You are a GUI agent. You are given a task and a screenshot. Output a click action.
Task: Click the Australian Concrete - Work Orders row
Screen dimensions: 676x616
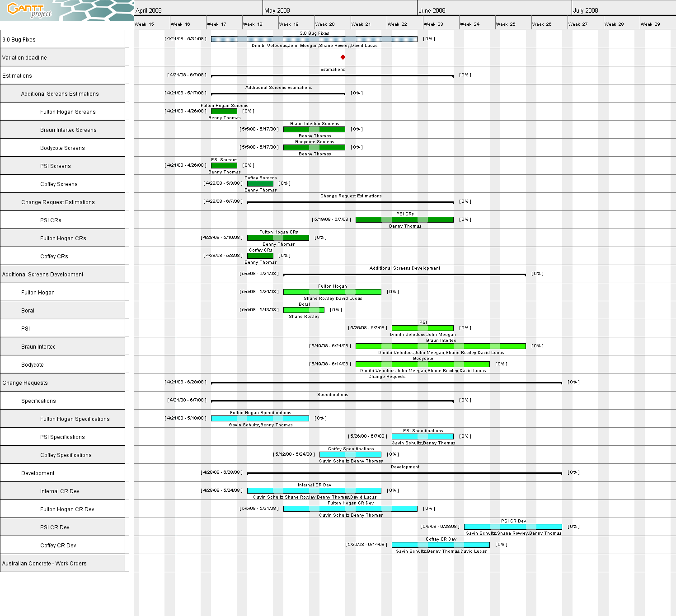[x=62, y=563]
